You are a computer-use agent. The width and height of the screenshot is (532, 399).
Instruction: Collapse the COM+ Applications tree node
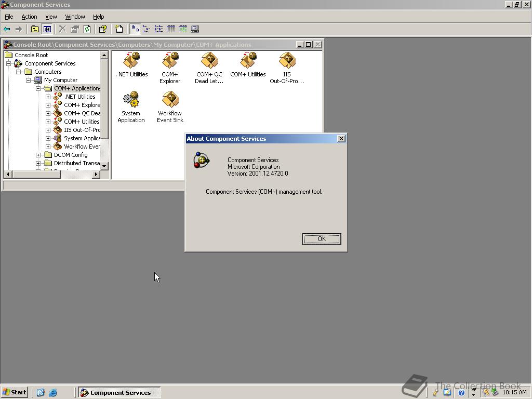38,88
